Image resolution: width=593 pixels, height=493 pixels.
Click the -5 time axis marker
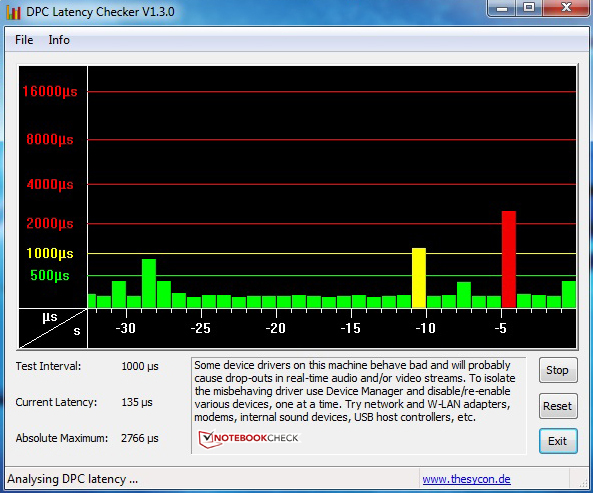coord(500,328)
